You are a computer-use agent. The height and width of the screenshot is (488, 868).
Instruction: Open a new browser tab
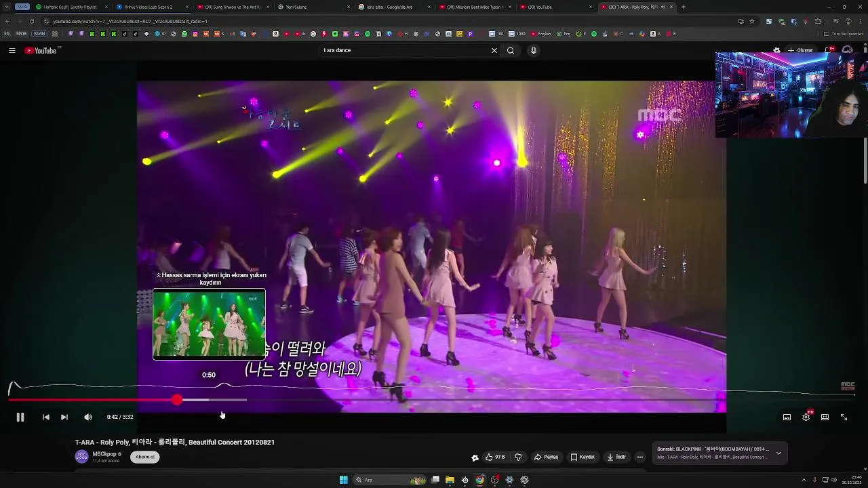coord(683,7)
